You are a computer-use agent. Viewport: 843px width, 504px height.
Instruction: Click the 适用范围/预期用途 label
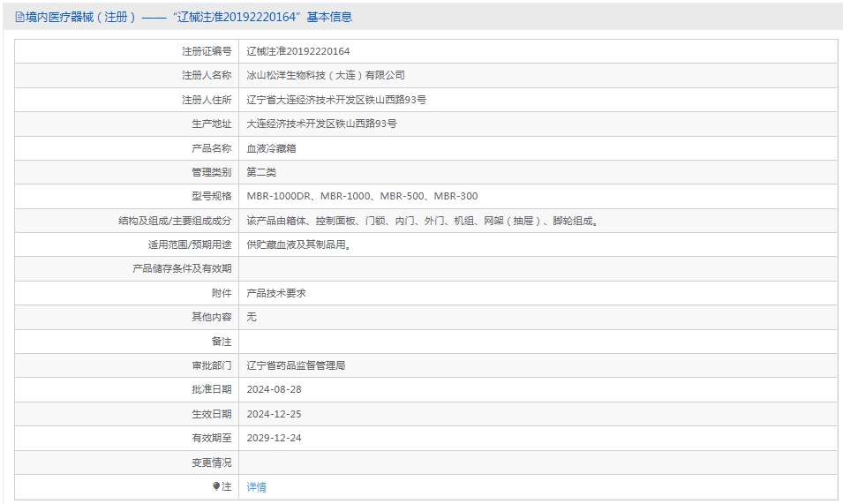pos(190,244)
